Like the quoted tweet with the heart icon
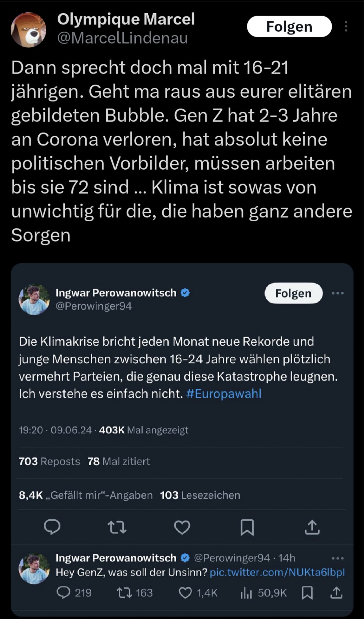 coord(182,527)
